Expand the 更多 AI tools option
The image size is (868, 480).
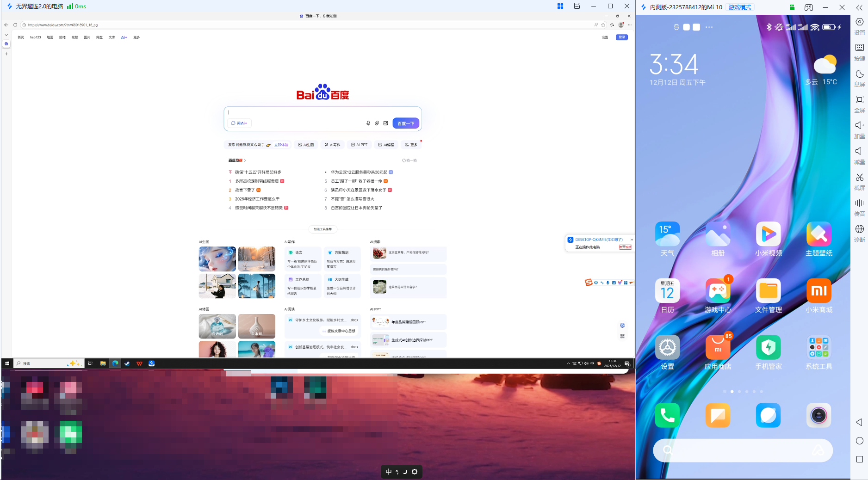pyautogui.click(x=411, y=145)
